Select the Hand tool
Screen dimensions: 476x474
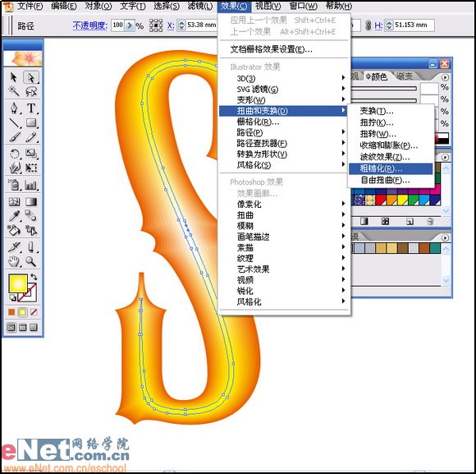pyautogui.click(x=14, y=261)
